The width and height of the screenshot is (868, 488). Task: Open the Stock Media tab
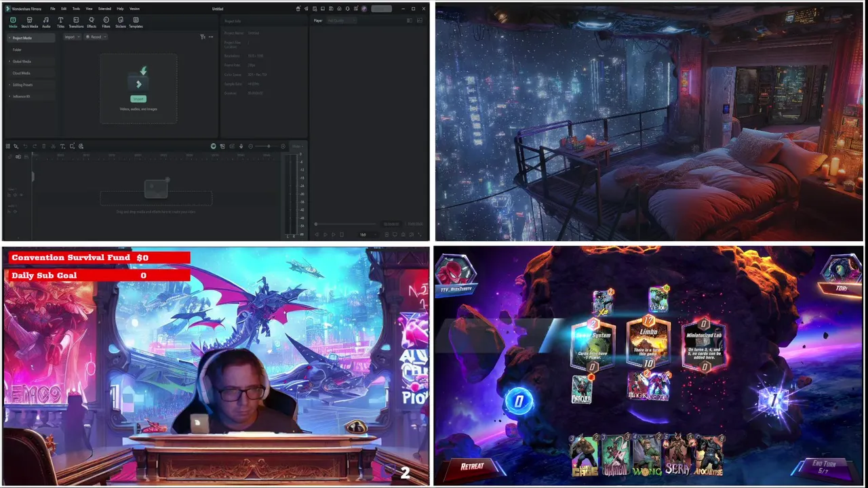(x=29, y=22)
